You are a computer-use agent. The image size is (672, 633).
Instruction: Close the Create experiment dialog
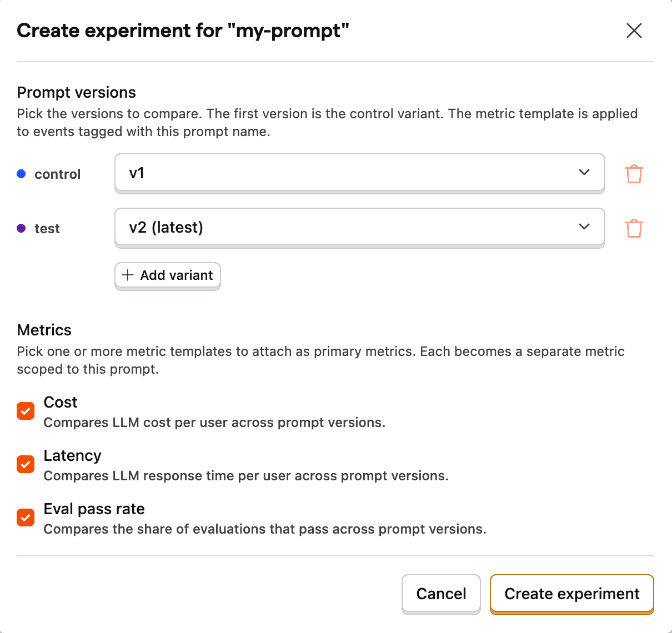point(634,31)
